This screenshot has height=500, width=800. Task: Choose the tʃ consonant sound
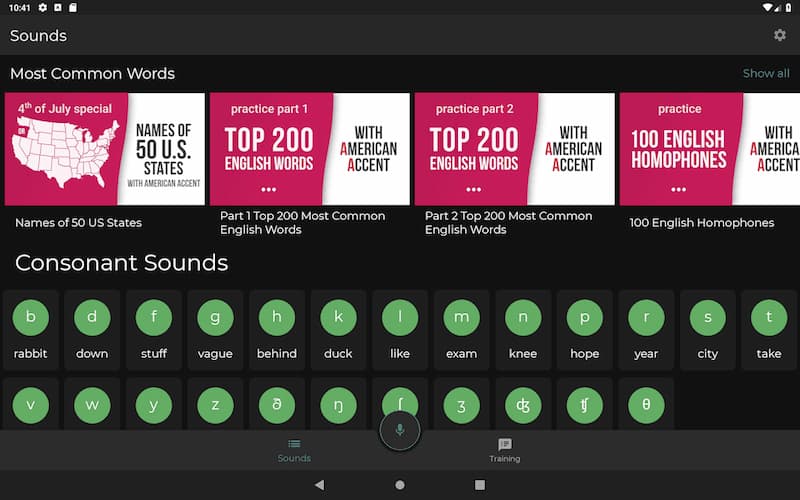[585, 405]
